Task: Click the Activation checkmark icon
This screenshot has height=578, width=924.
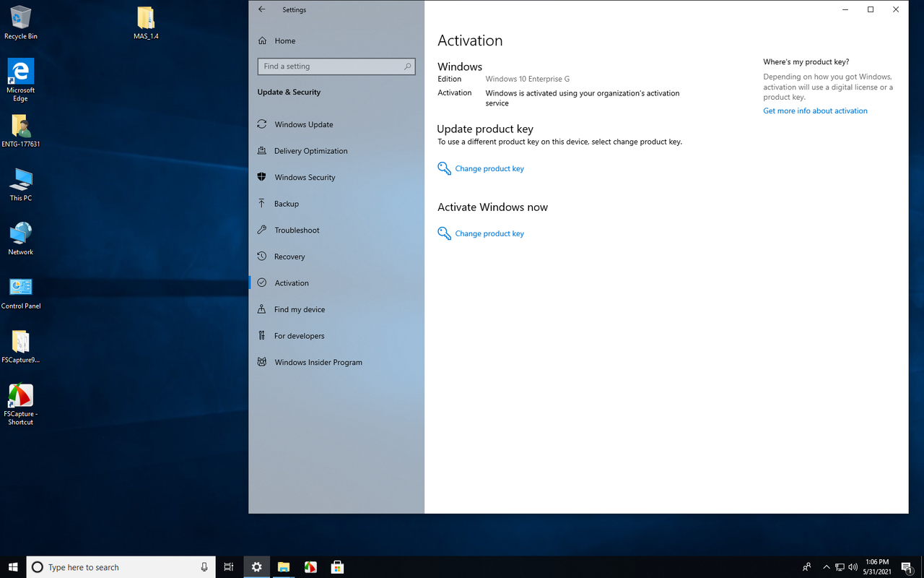Action: click(262, 283)
